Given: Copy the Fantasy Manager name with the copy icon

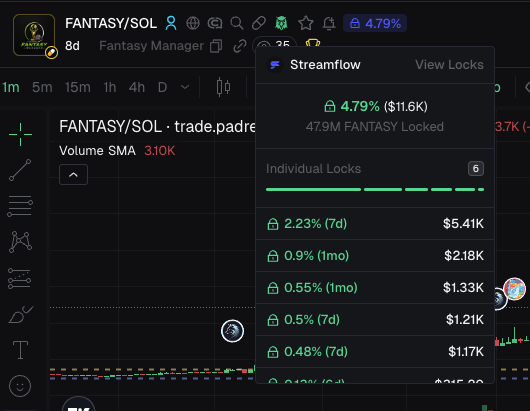Looking at the screenshot, I should click(x=216, y=46).
